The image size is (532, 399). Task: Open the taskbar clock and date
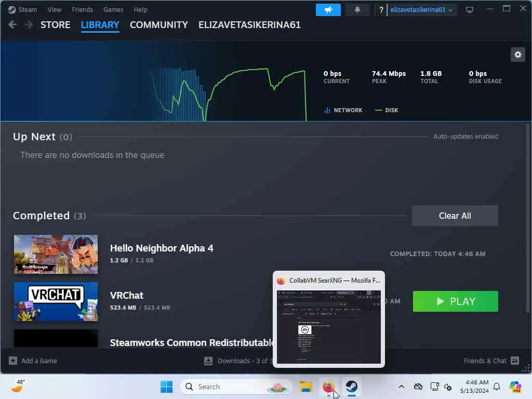pos(474,387)
